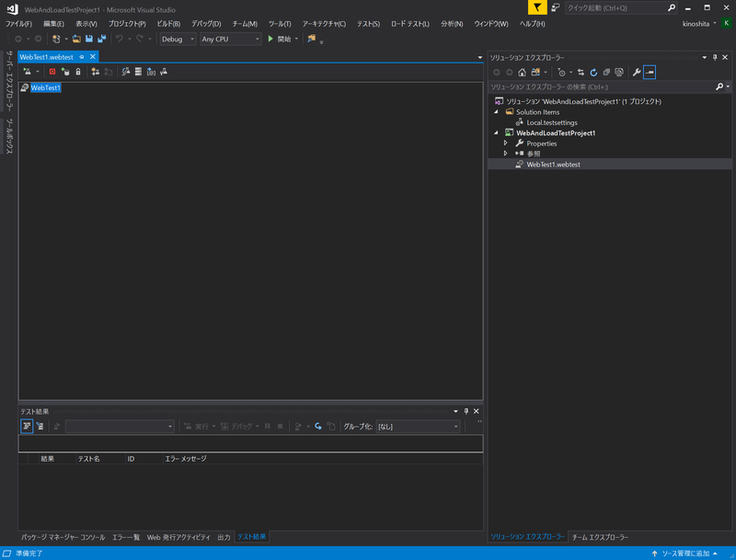The height and width of the screenshot is (560, 736).
Task: Expand the 参照 references node
Action: coord(505,154)
